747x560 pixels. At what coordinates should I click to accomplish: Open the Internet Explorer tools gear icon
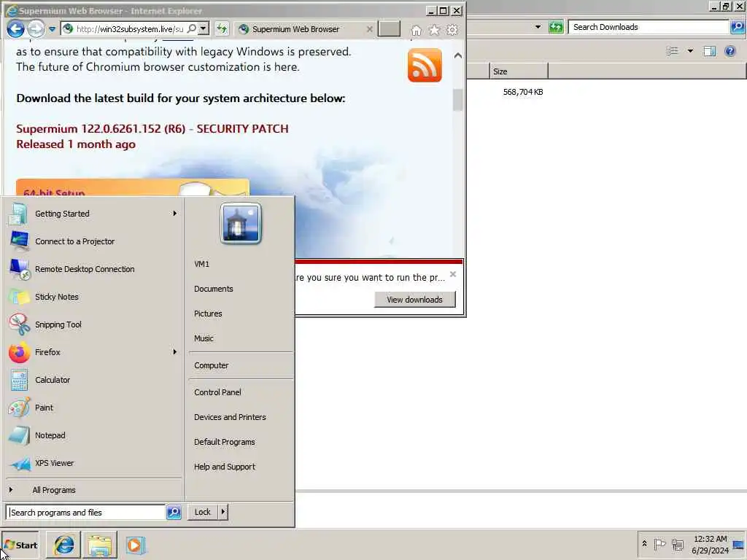(452, 30)
